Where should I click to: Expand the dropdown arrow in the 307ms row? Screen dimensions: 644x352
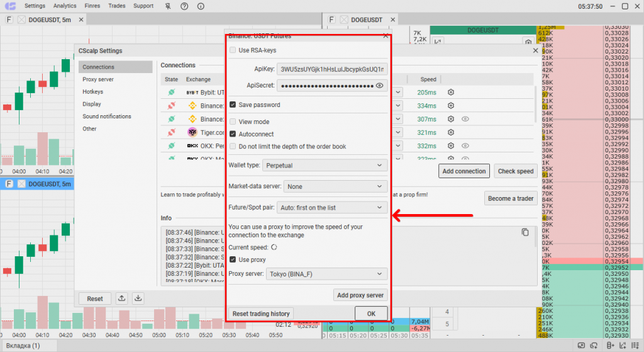coord(397,119)
